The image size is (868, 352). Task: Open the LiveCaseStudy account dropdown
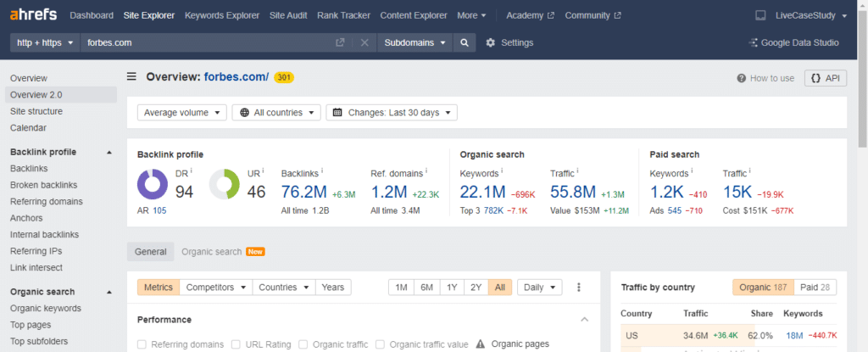(811, 15)
